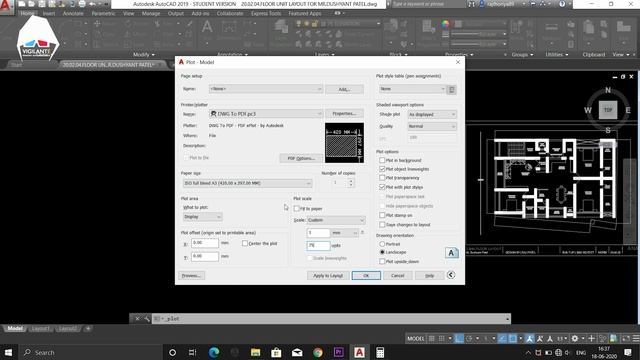Click the X plot offset input field
Image resolution: width=640 pixels, height=360 pixels.
[205, 243]
